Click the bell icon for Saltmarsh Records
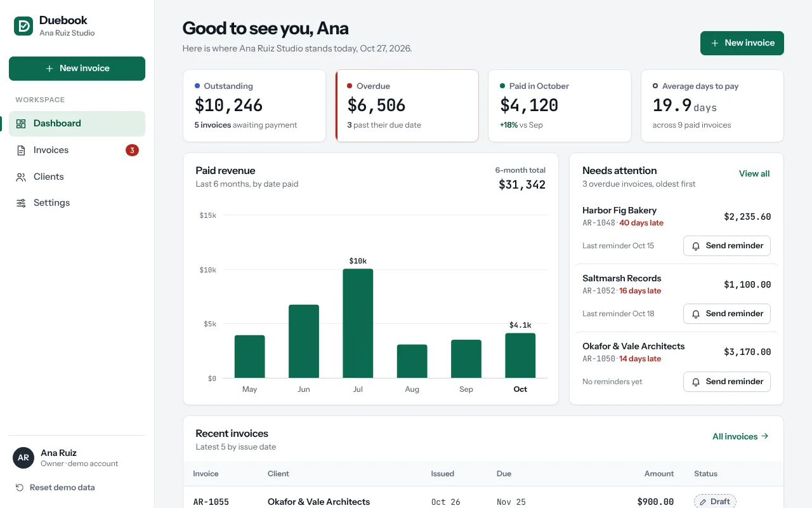 point(696,314)
